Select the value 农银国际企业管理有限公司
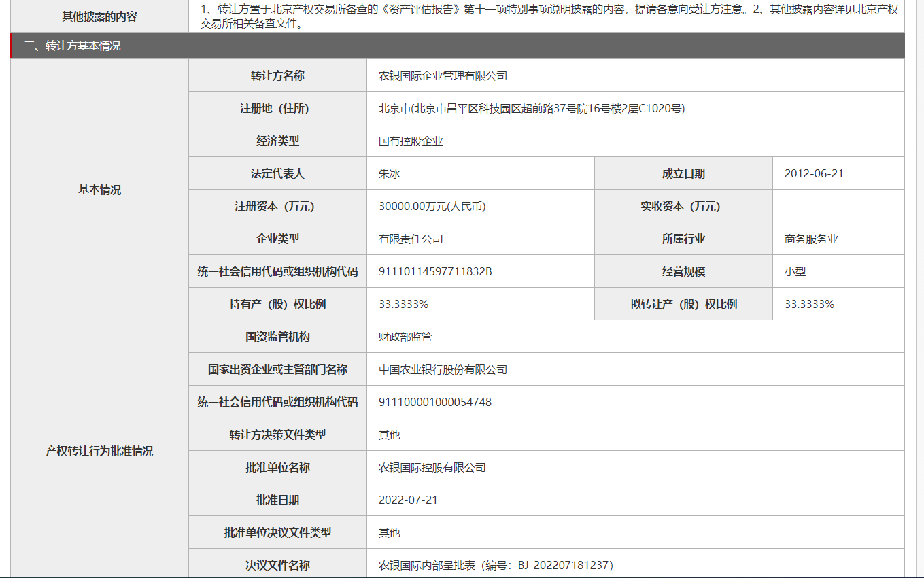Image resolution: width=924 pixels, height=578 pixels. pyautogui.click(x=443, y=76)
